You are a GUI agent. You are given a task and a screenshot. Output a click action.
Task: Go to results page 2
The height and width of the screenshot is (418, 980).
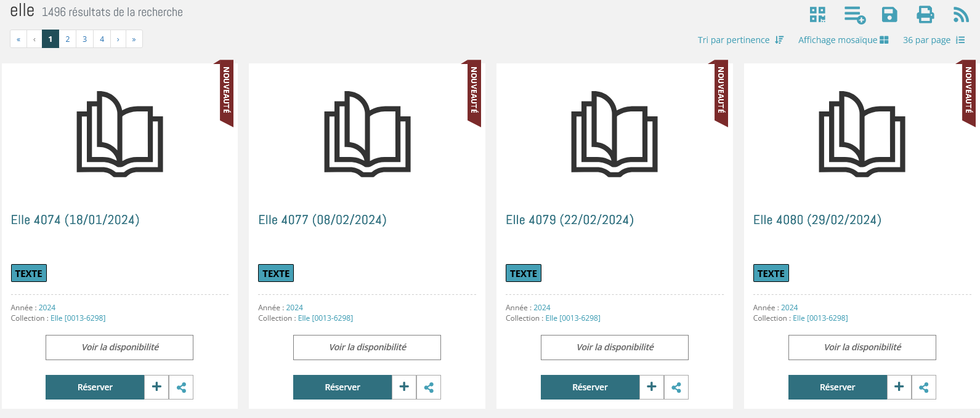(68, 39)
